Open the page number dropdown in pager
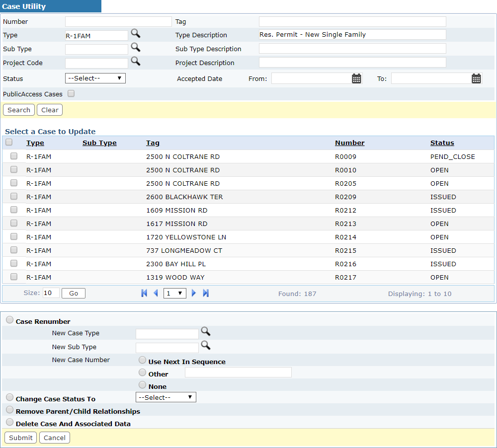The width and height of the screenshot is (497, 448). (175, 294)
